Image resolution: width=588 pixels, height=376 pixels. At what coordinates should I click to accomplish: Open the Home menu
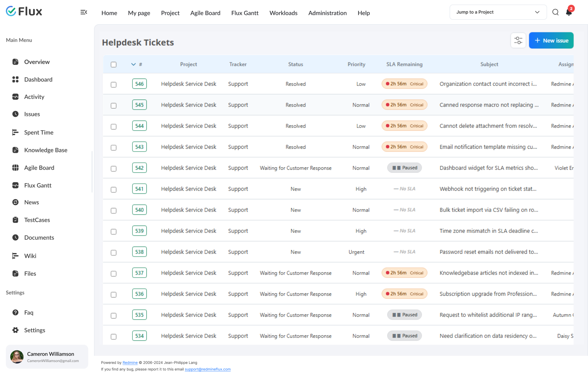[109, 13]
